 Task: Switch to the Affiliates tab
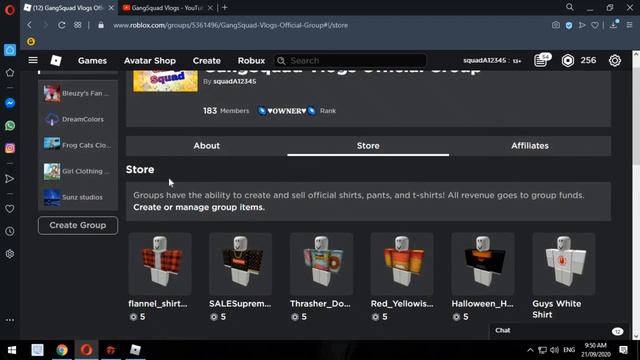point(530,146)
